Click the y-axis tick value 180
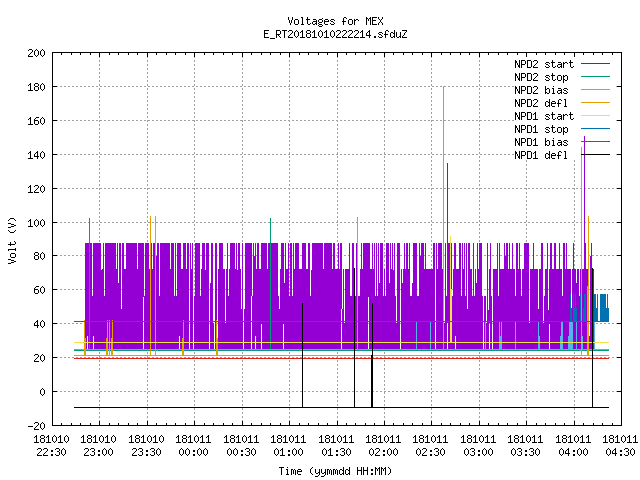 click(x=36, y=87)
